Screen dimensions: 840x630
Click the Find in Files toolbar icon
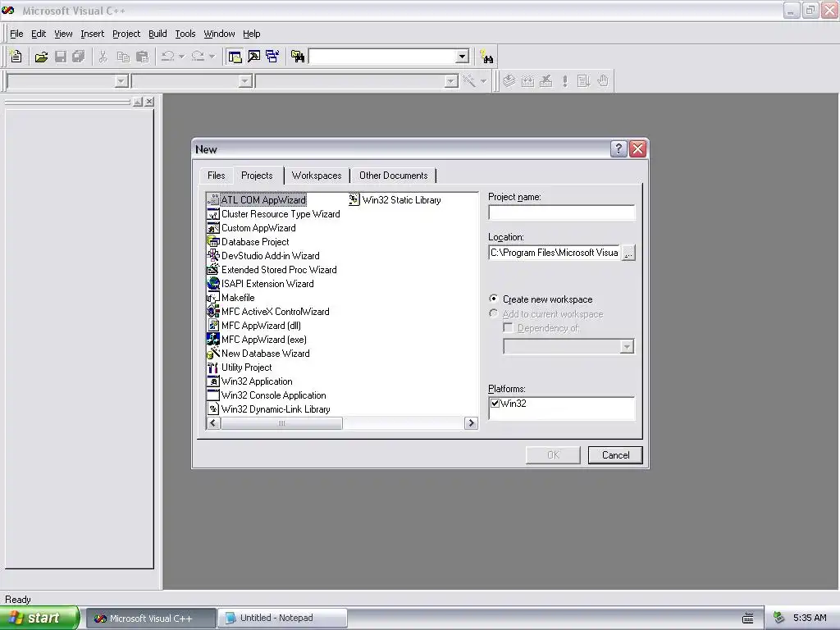[x=298, y=57]
